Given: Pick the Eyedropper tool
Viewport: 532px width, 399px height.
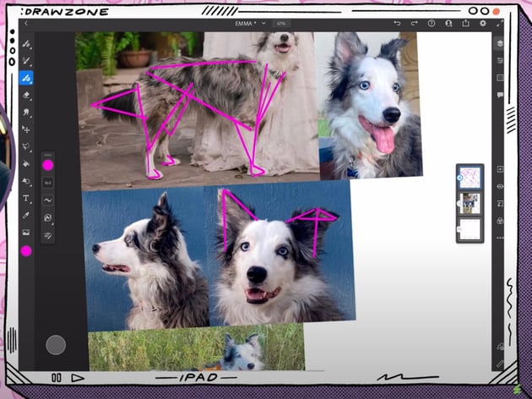Looking at the screenshot, I should [26, 216].
